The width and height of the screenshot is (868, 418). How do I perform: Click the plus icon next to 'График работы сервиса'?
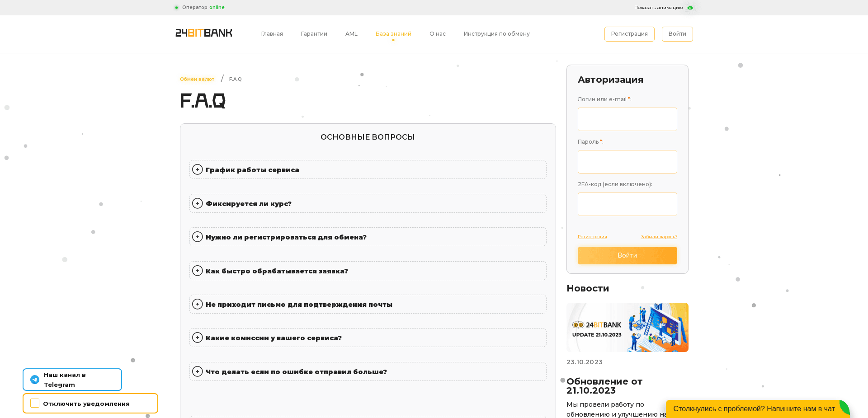tap(198, 169)
